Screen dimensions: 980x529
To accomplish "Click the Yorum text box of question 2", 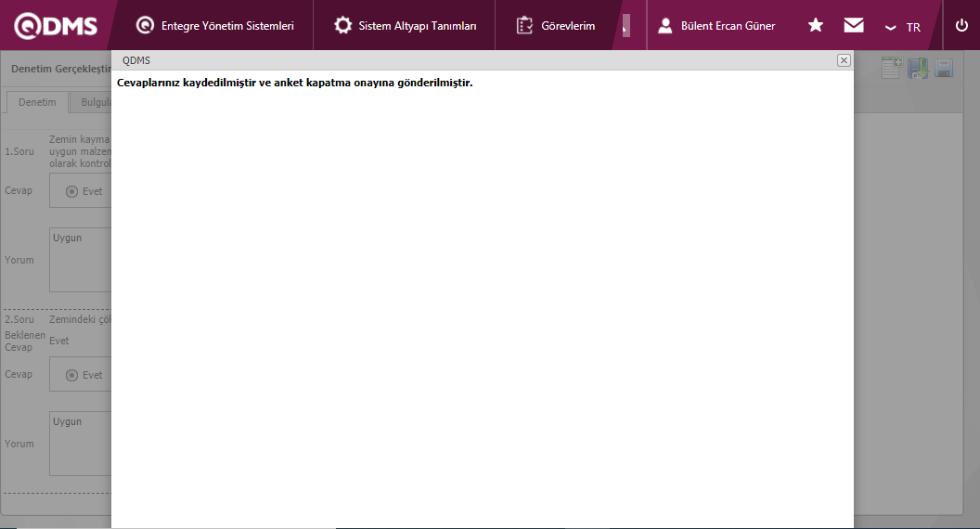I will tap(81, 444).
